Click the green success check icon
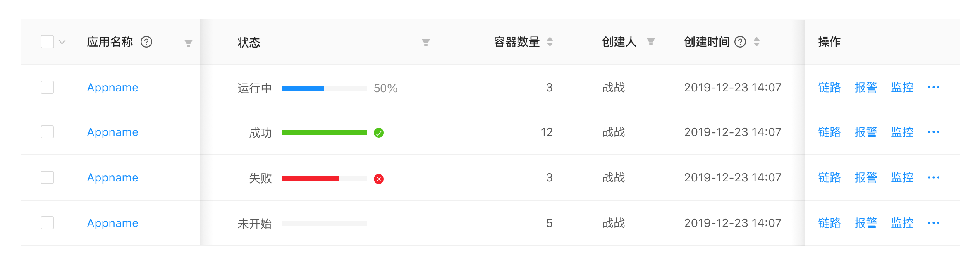This screenshot has height=265, width=980. (x=378, y=133)
